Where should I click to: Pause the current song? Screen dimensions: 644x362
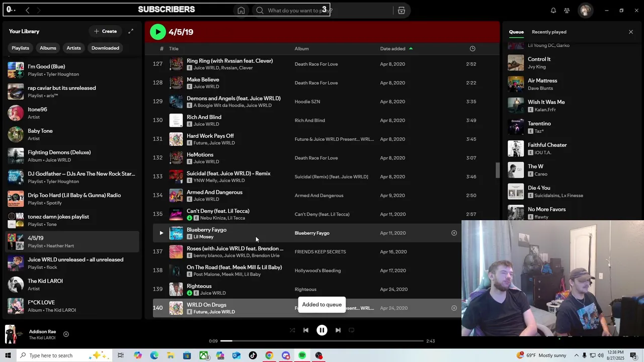point(322,330)
